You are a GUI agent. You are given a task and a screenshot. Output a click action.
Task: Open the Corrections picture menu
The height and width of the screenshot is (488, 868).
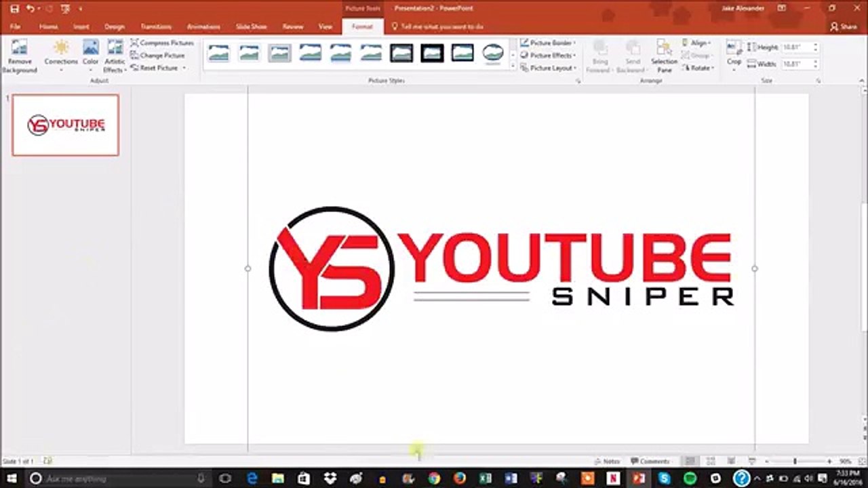61,56
